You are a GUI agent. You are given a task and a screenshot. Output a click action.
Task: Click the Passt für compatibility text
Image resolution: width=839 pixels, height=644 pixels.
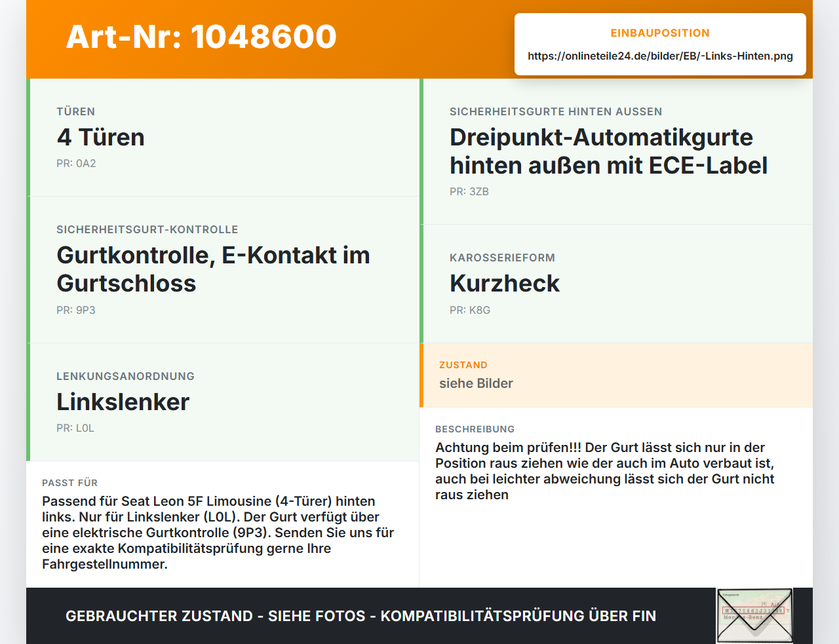coord(218,533)
